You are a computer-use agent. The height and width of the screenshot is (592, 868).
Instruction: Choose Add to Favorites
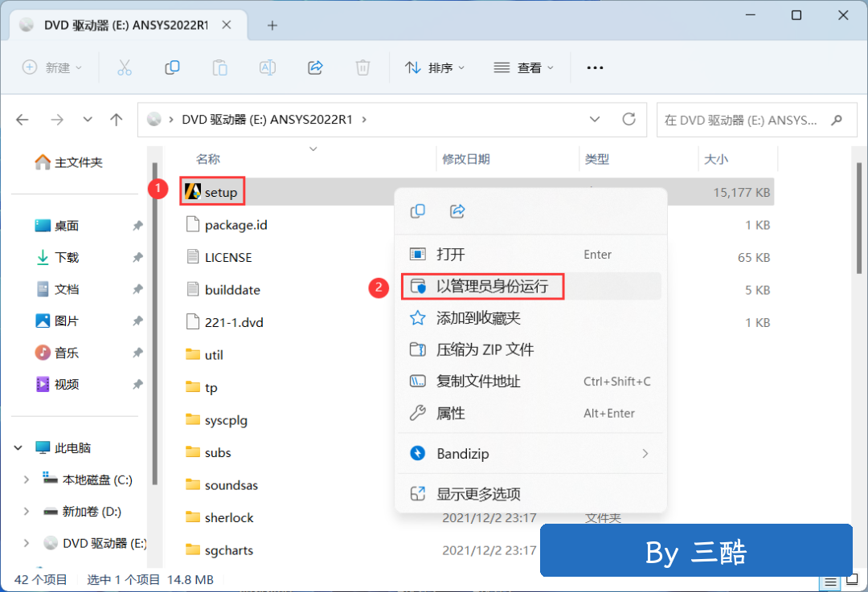[530, 318]
